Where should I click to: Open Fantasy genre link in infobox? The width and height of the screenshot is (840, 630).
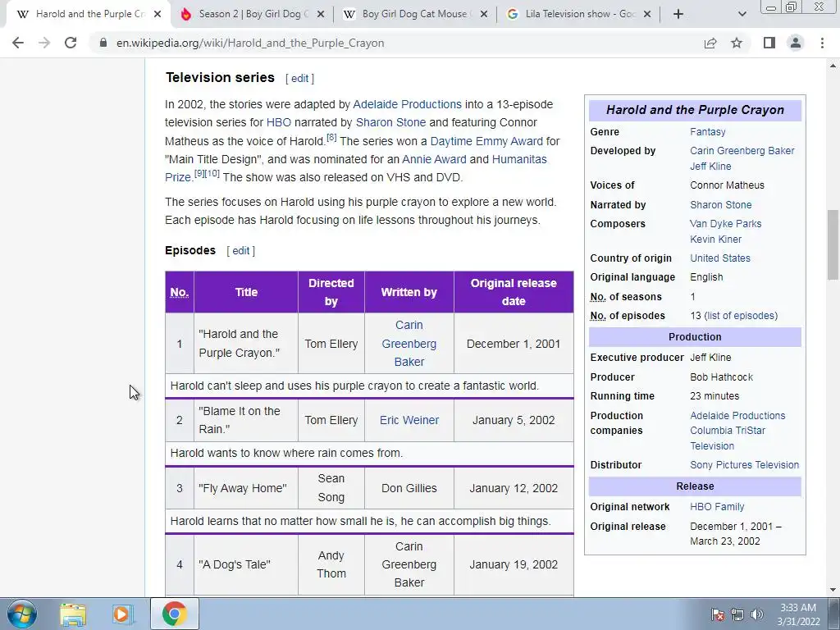[x=708, y=132]
